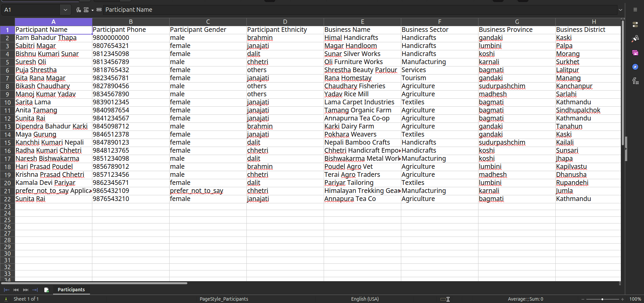Viewport: 644px width, 303px height.
Task: Select the Participants sheet tab
Action: tap(71, 290)
